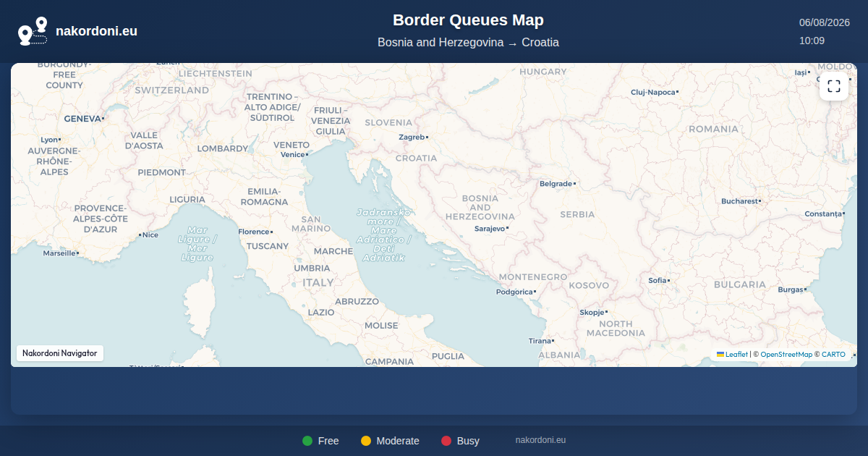Click the Busy legend label
The height and width of the screenshot is (456, 868).
[x=468, y=441]
